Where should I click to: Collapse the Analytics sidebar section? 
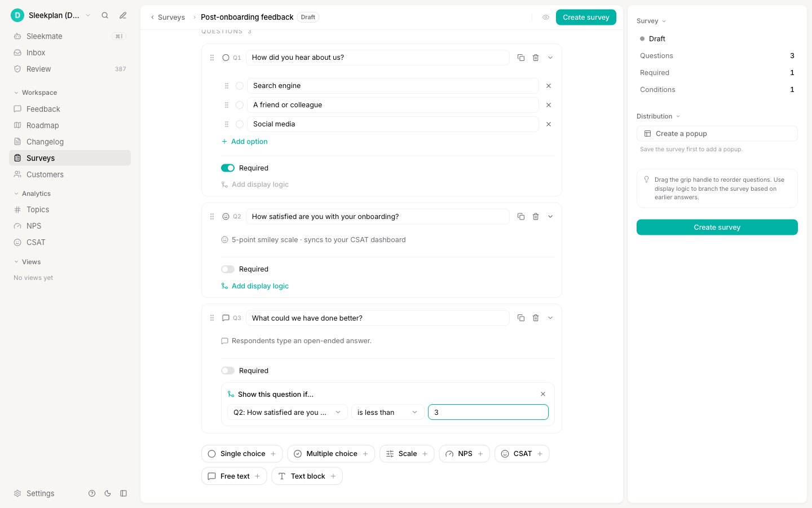pyautogui.click(x=32, y=194)
